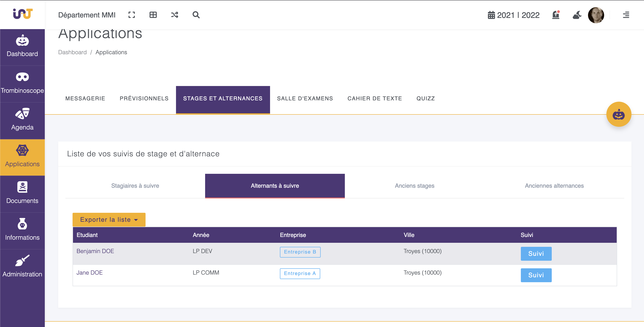Screen dimensions: 644x327
Task: Open the 2021 | 2022 year selector
Action: (514, 15)
